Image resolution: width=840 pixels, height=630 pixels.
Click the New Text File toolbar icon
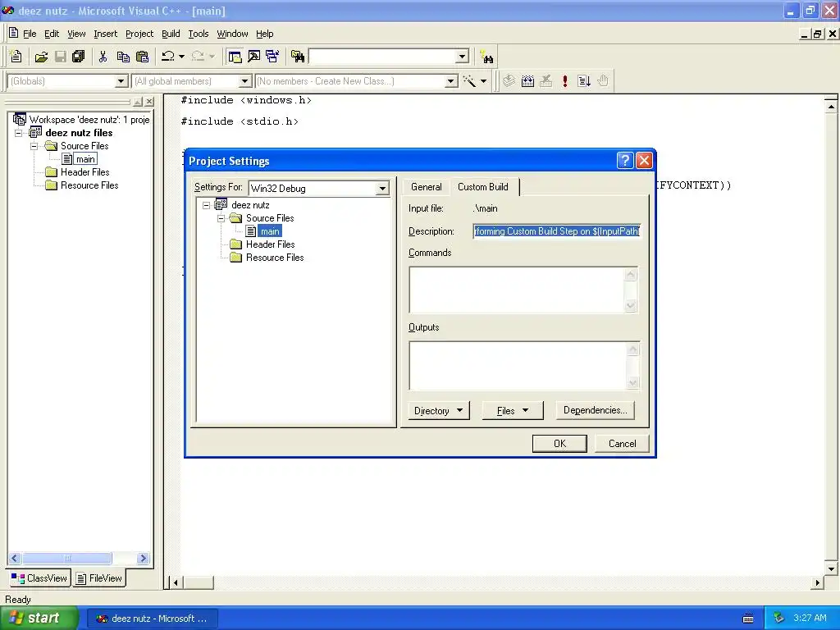16,57
